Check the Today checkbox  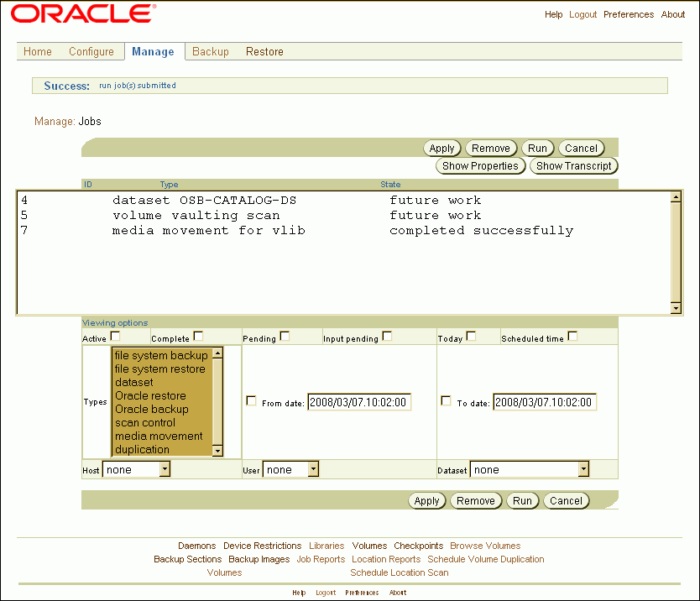coord(471,336)
